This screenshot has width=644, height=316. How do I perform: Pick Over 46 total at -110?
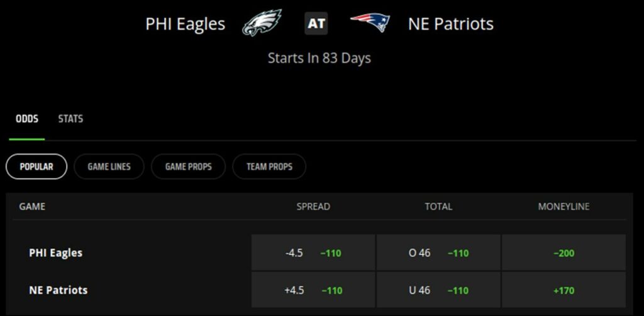click(x=438, y=253)
